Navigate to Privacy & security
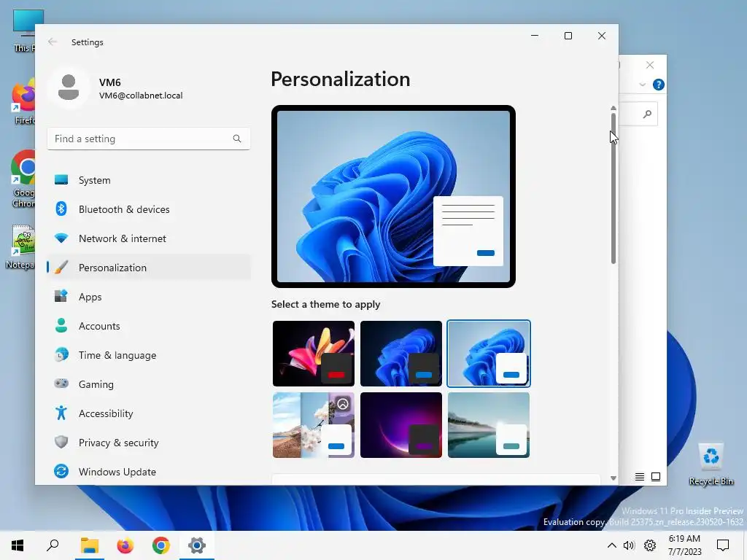Screen dimensions: 747x560 point(149,443)
